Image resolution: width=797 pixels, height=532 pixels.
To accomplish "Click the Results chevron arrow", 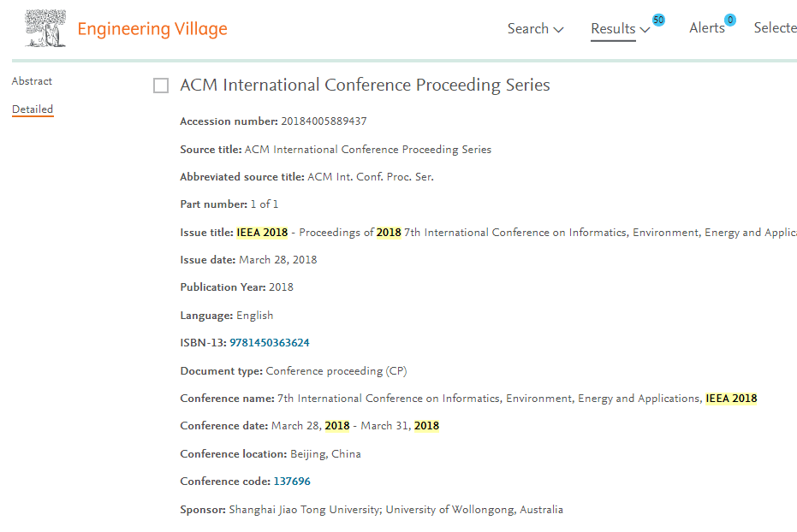I will pyautogui.click(x=645, y=30).
